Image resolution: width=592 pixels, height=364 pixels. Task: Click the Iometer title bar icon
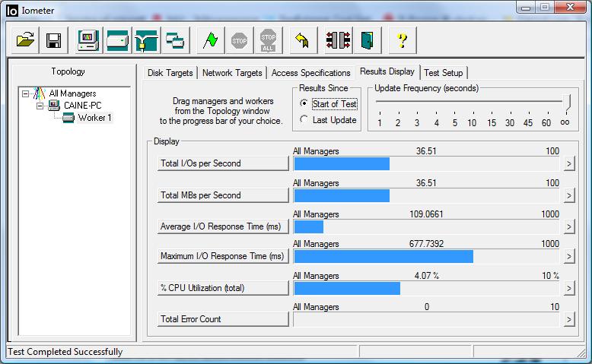(x=12, y=11)
